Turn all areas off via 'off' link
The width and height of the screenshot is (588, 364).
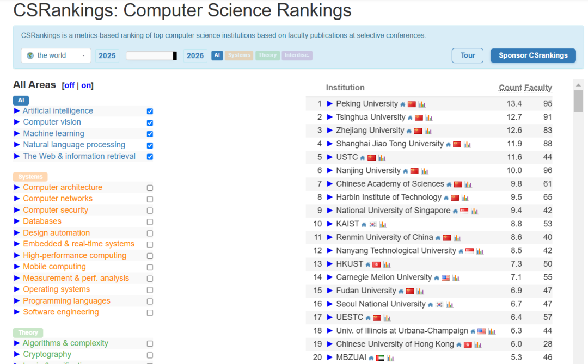69,85
